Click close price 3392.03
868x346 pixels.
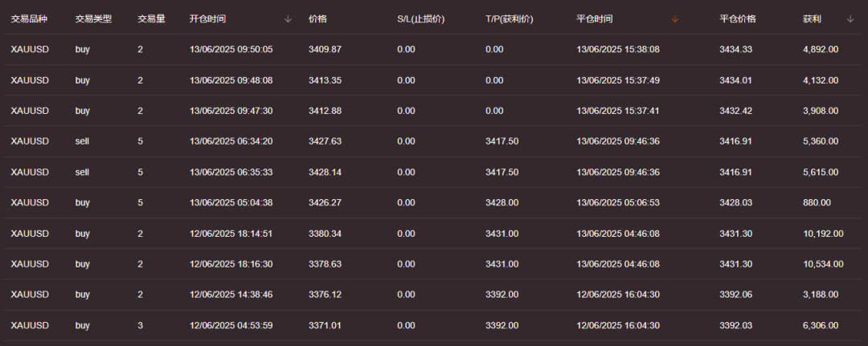pos(735,325)
